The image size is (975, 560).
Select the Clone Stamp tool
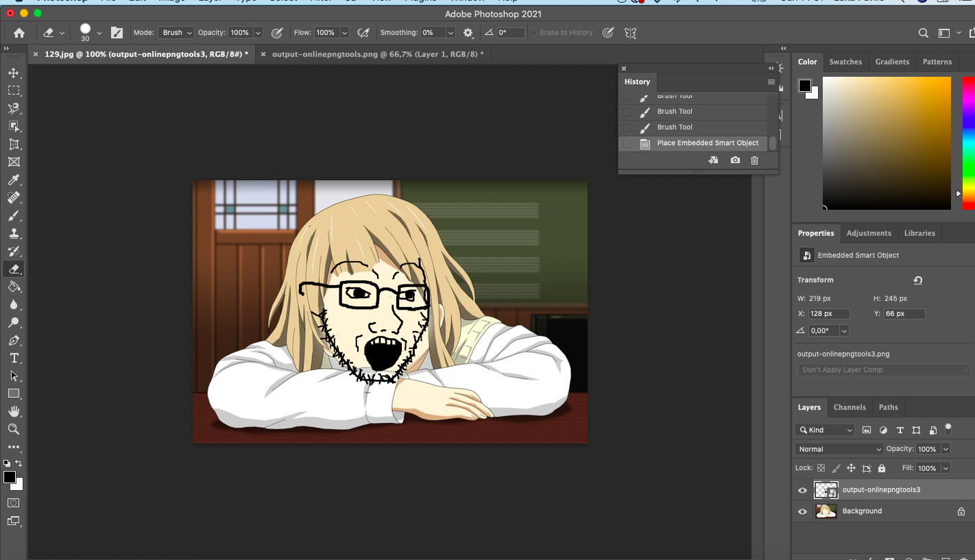point(14,233)
